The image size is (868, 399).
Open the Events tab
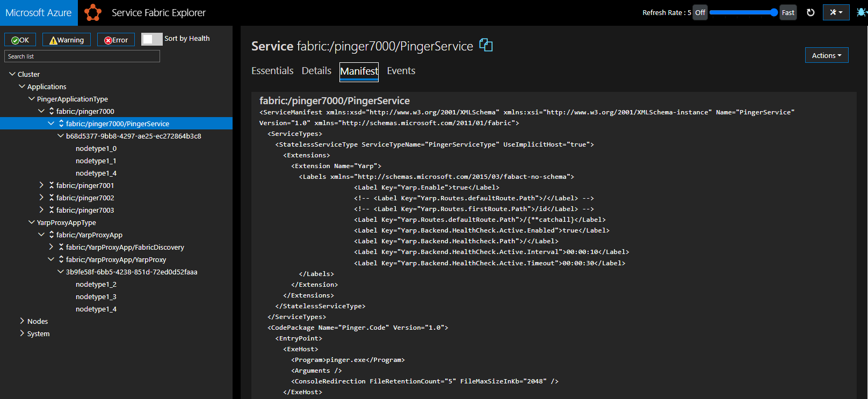point(401,71)
